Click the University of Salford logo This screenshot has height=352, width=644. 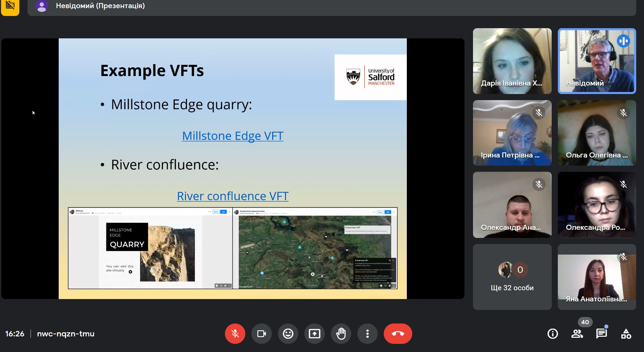[371, 77]
